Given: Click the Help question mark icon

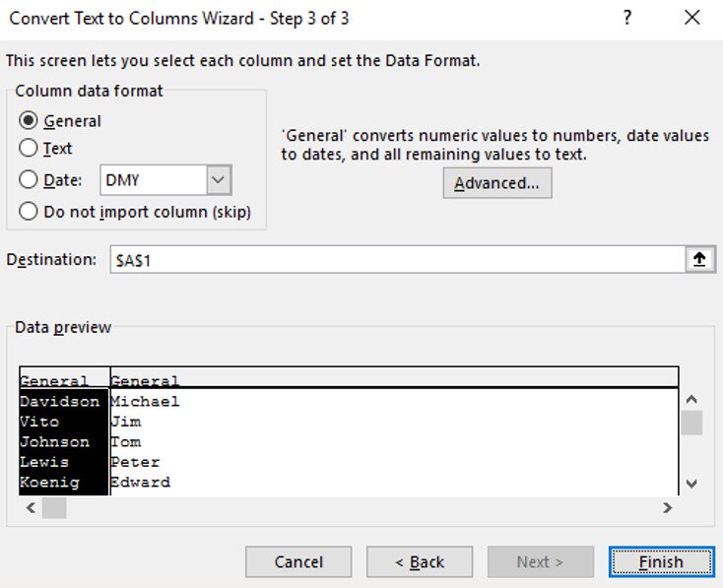Looking at the screenshot, I should click(x=627, y=18).
